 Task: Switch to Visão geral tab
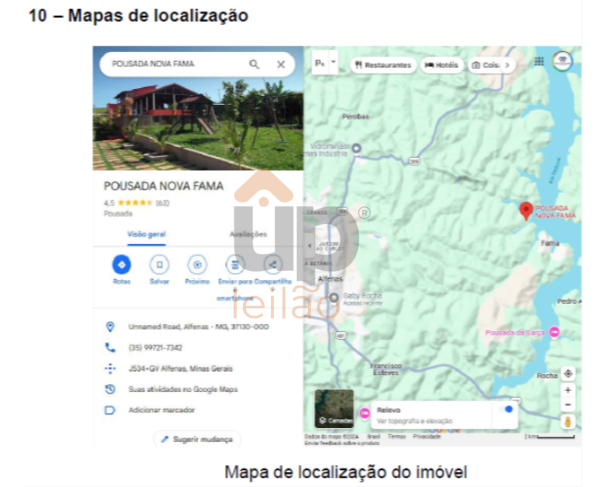(147, 234)
